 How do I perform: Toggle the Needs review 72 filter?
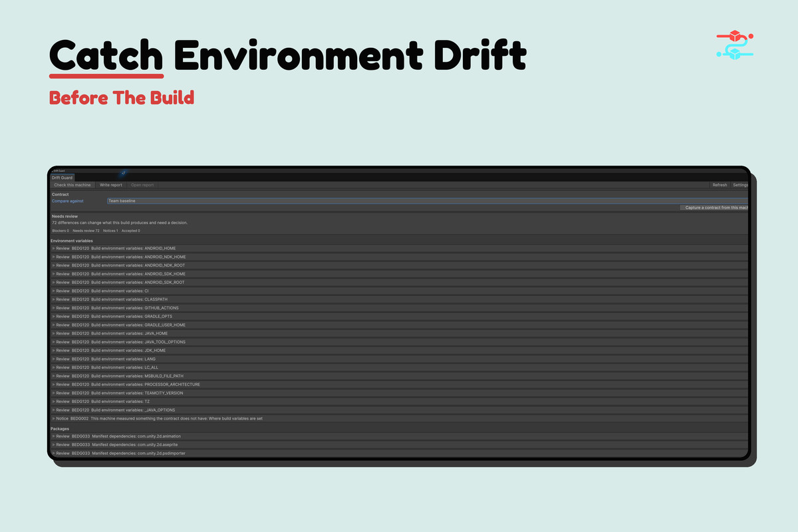(86, 231)
